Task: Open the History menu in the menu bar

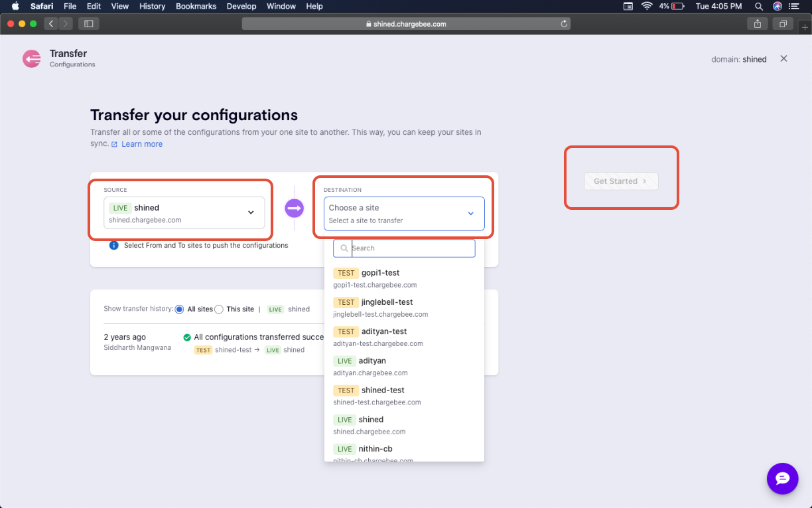Action: pos(152,7)
